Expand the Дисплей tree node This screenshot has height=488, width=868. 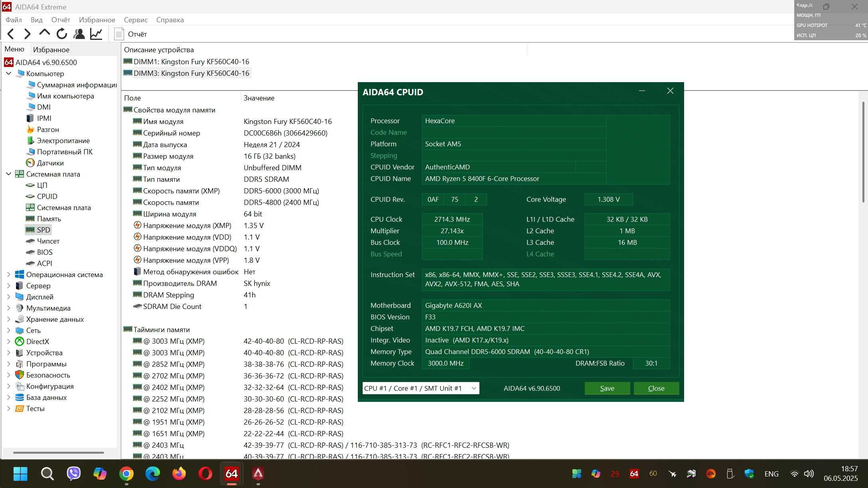point(8,297)
